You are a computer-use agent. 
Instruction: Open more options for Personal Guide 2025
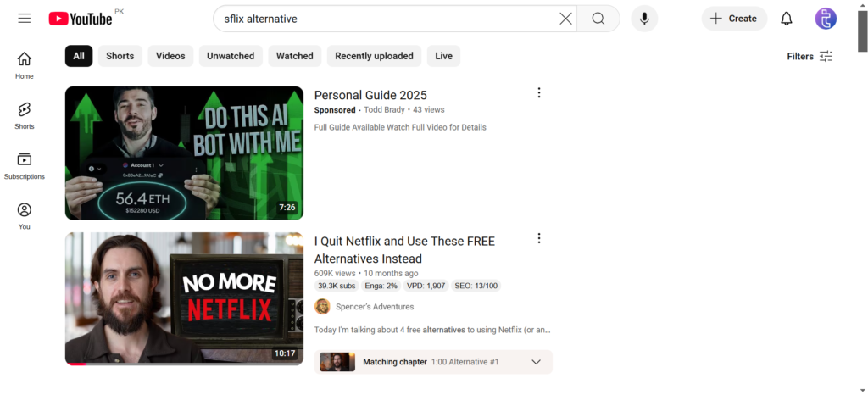538,93
